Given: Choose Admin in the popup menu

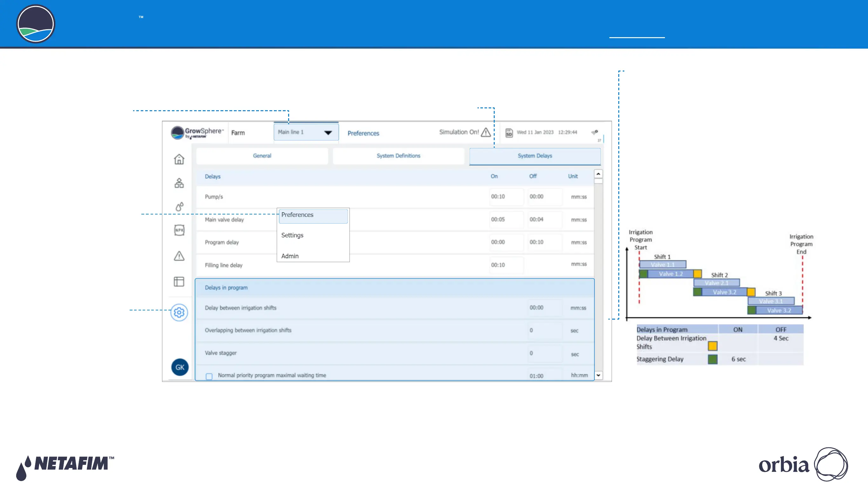Looking at the screenshot, I should click(290, 256).
